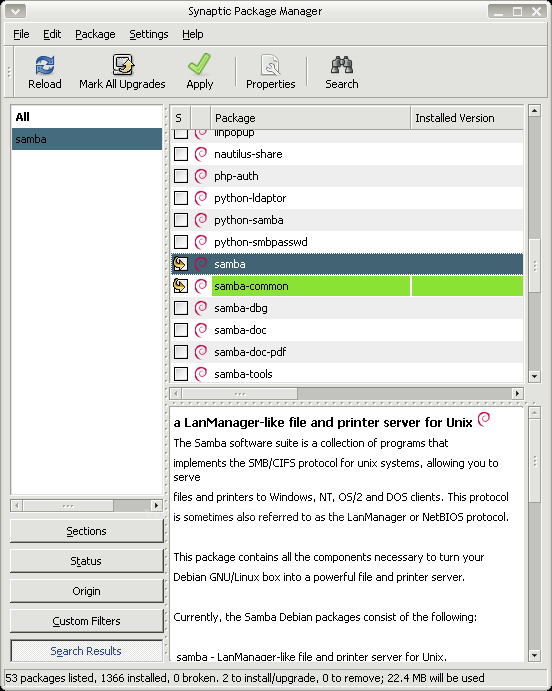Open package Properties from toolbar

(270, 65)
